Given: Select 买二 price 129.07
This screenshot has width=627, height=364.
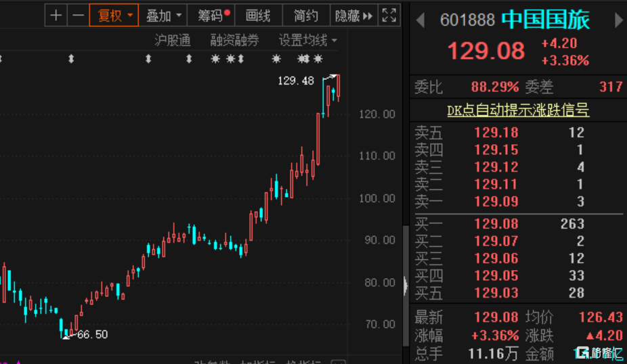Looking at the screenshot, I should click(x=496, y=241).
